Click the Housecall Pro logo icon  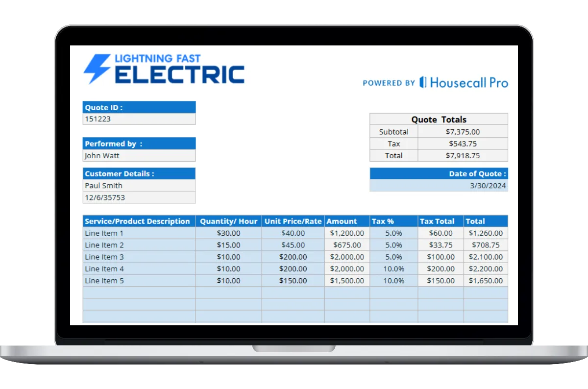(423, 82)
